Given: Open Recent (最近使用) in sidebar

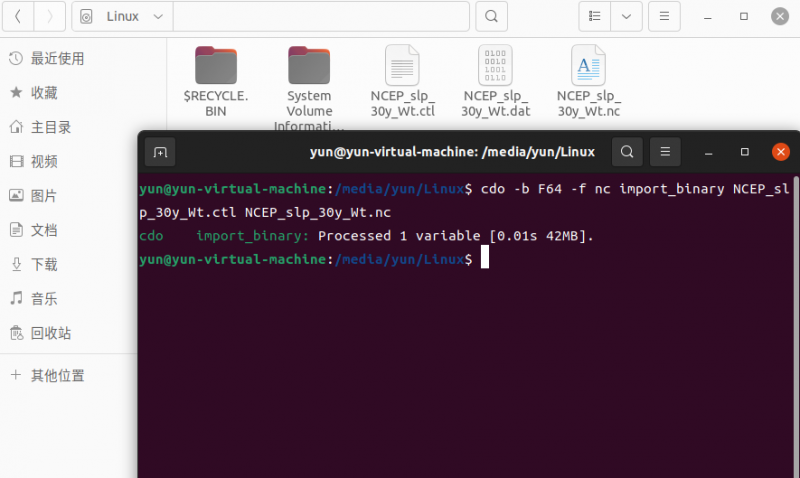Looking at the screenshot, I should point(57,59).
